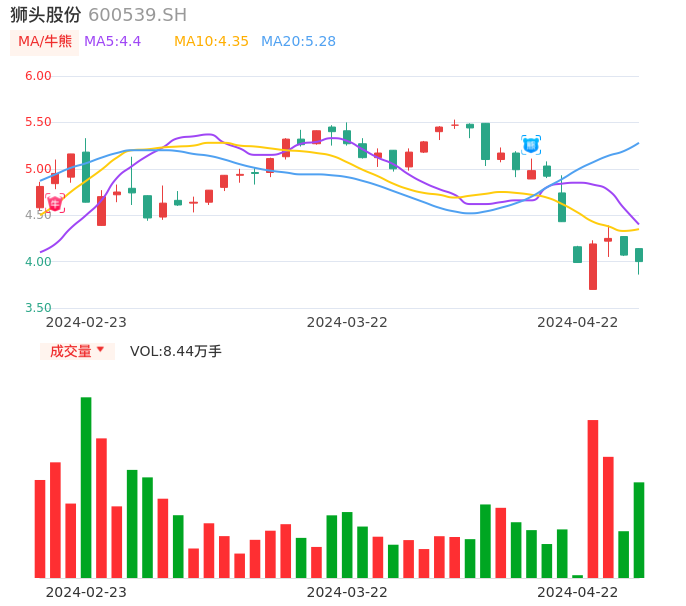Click the 2024-03-22 date on price axis
This screenshot has height=606, width=686.
[347, 322]
